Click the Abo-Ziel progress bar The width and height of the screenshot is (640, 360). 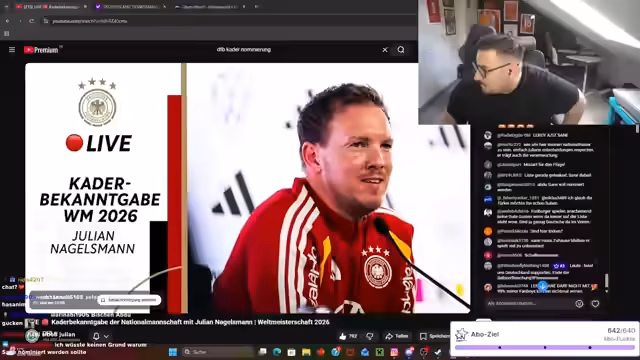point(545,347)
